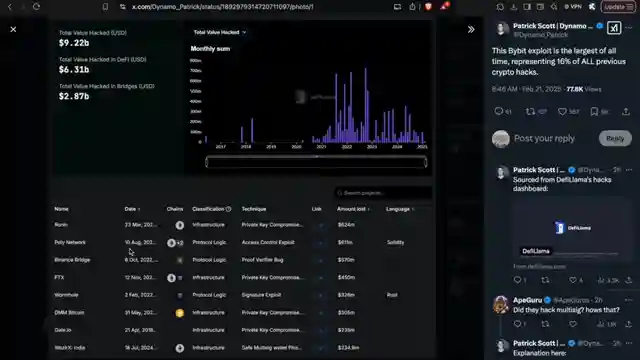Like the DefiLlama sourced tweet
The width and height of the screenshot is (640, 360).
(x=573, y=280)
